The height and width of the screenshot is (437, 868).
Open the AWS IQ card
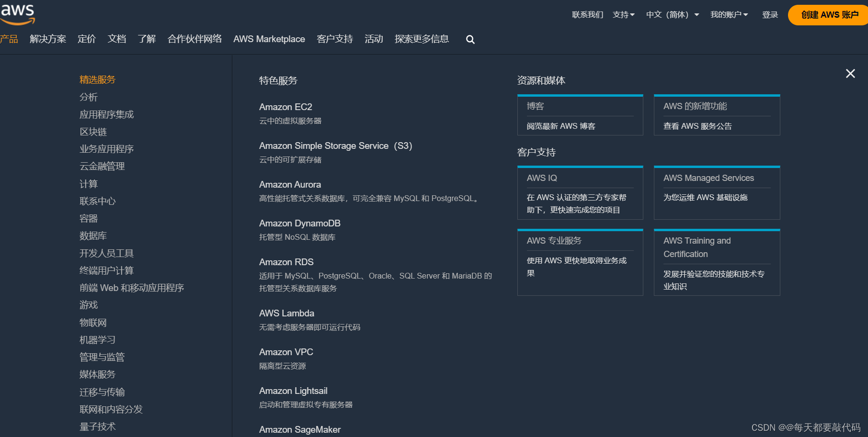[x=580, y=193]
